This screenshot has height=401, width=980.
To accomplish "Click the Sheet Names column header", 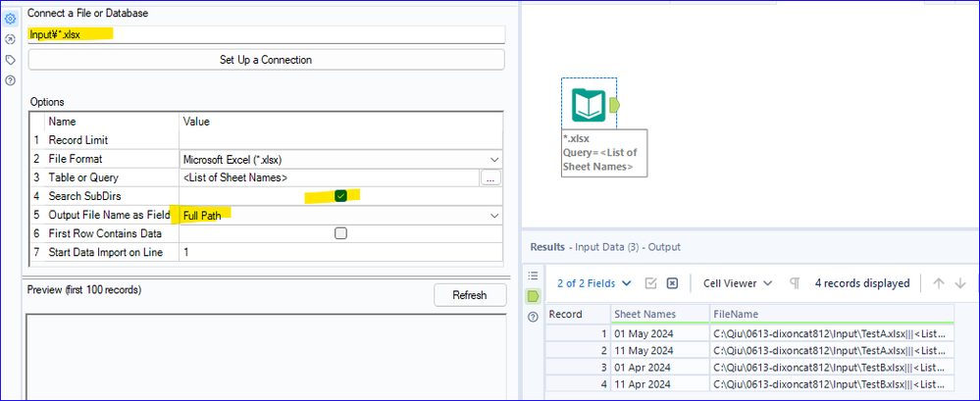I will (x=660, y=314).
